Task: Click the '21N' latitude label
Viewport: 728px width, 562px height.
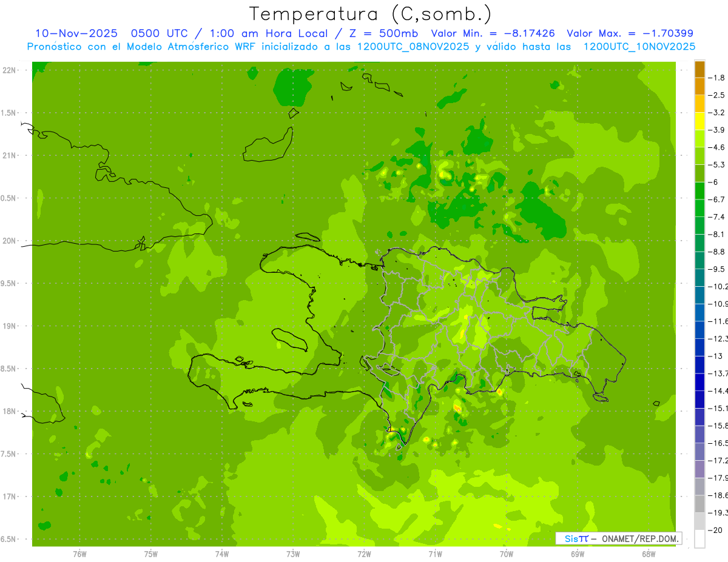Action: coord(9,156)
